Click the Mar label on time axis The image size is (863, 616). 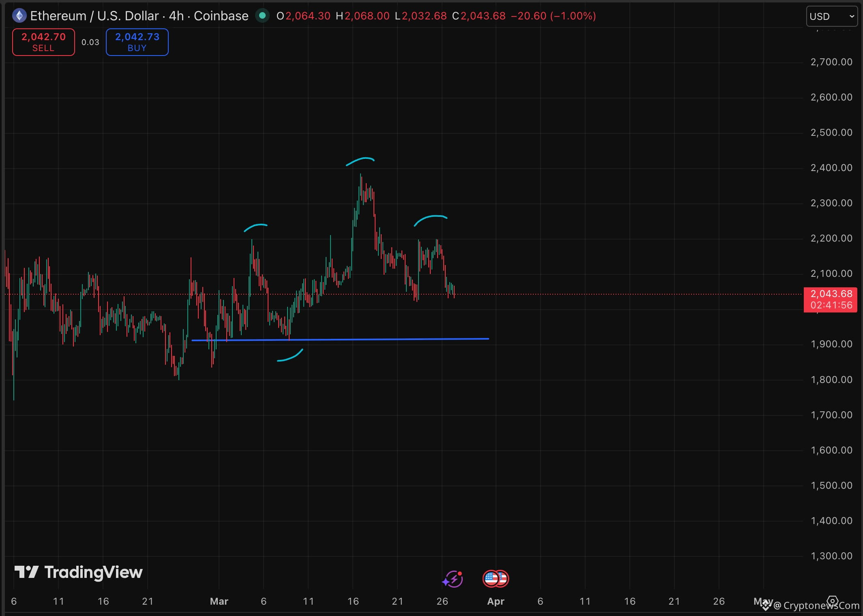coord(219,601)
